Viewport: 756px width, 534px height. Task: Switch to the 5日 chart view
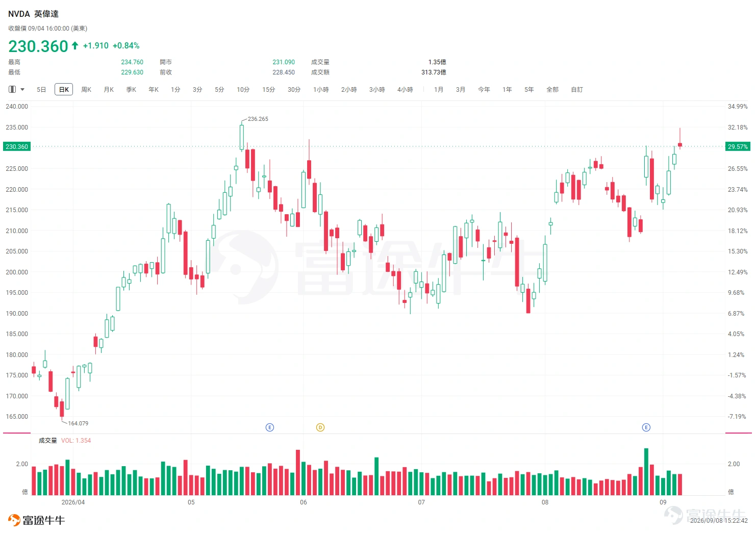41,90
